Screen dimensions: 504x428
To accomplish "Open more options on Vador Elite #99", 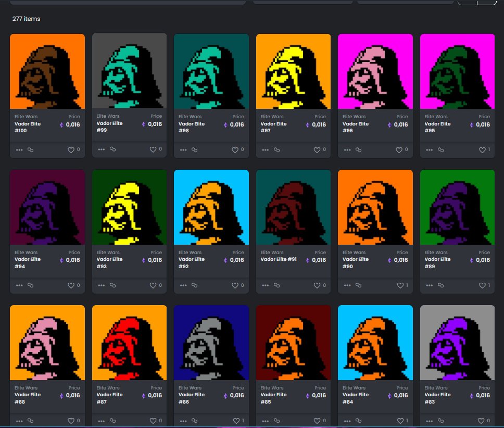I will [101, 149].
